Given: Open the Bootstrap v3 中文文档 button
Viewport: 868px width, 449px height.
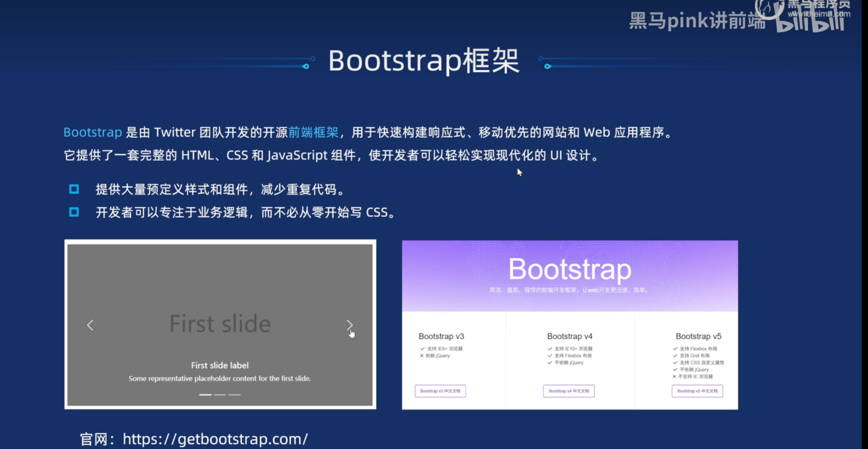Looking at the screenshot, I should pos(440,391).
